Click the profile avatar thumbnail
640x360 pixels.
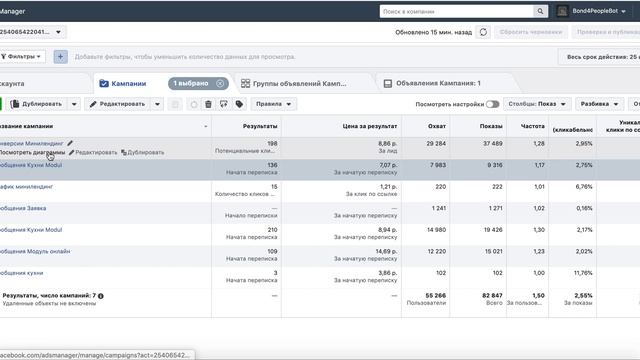pyautogui.click(x=562, y=11)
